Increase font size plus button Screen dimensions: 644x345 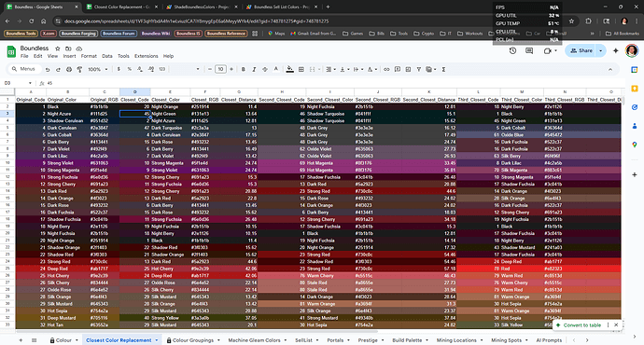click(231, 69)
